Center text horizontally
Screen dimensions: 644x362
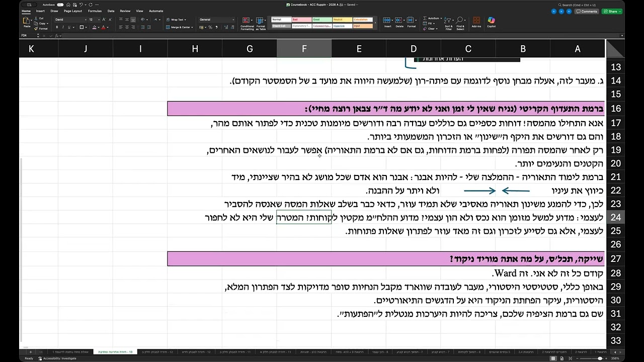tap(127, 27)
